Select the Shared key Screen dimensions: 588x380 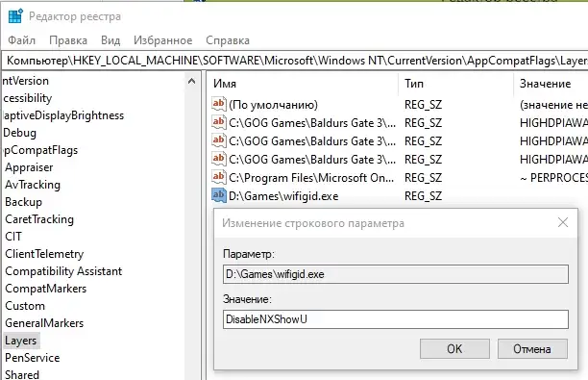22,374
